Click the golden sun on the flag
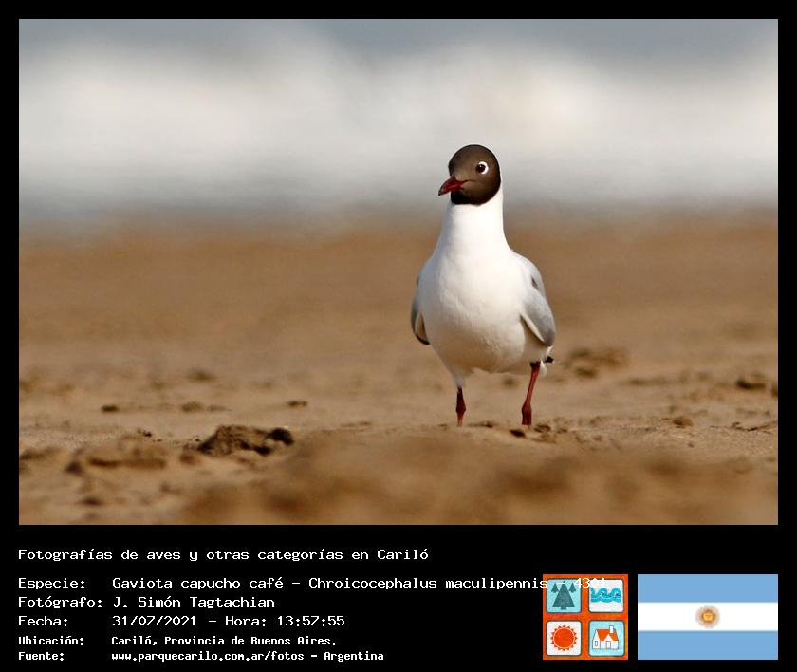Viewport: 797px width, 672px height. [x=707, y=617]
